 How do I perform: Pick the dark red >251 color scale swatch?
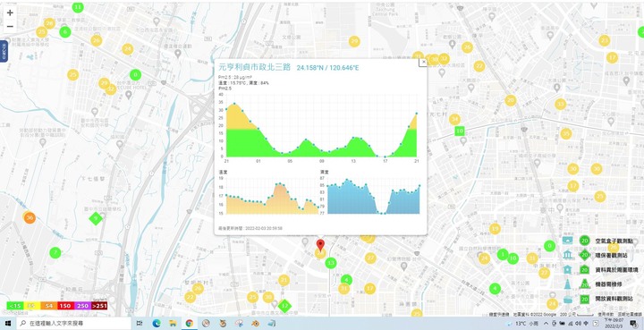[x=99, y=306]
